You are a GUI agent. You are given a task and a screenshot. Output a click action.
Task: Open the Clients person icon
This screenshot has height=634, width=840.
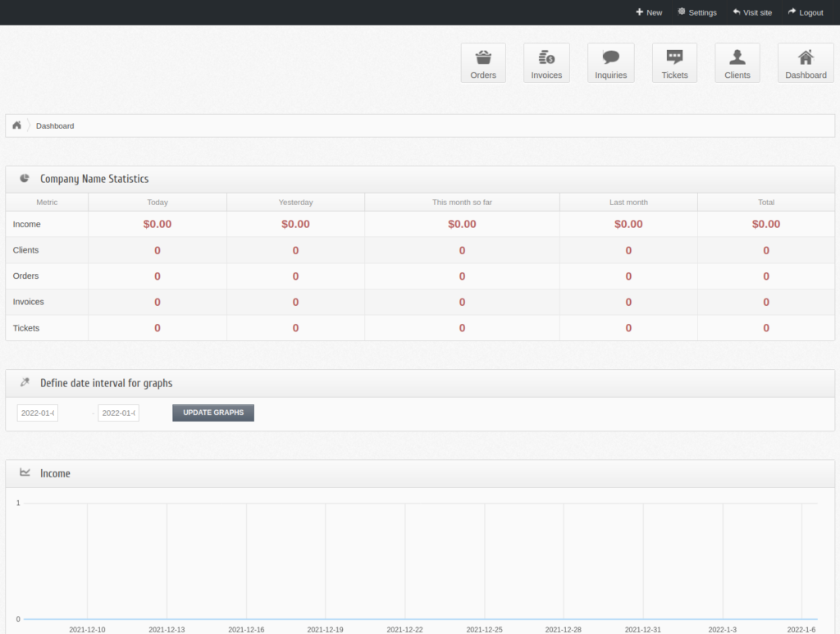pyautogui.click(x=737, y=57)
